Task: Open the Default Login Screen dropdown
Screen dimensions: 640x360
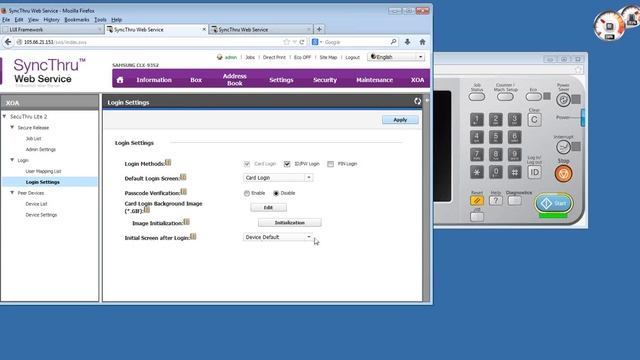Action: 278,178
